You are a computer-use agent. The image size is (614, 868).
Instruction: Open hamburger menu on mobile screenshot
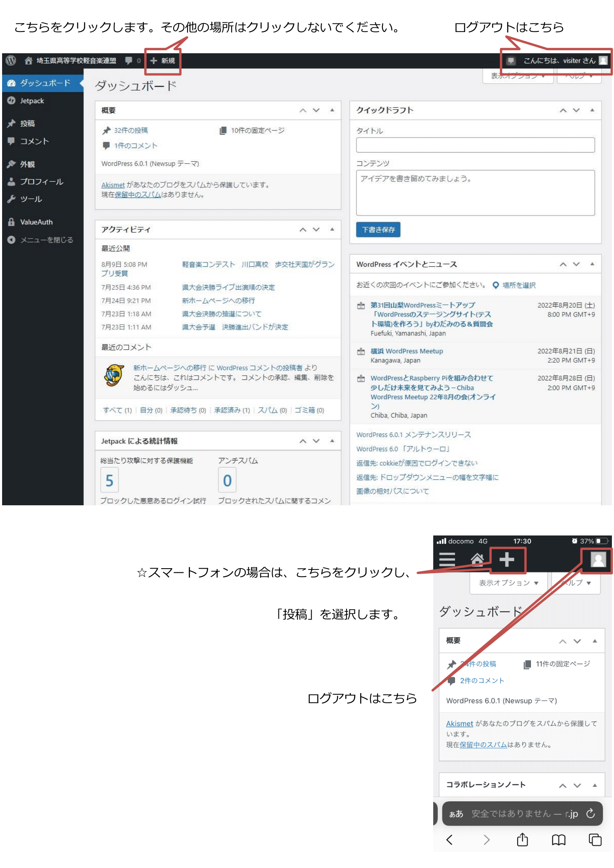tap(447, 560)
